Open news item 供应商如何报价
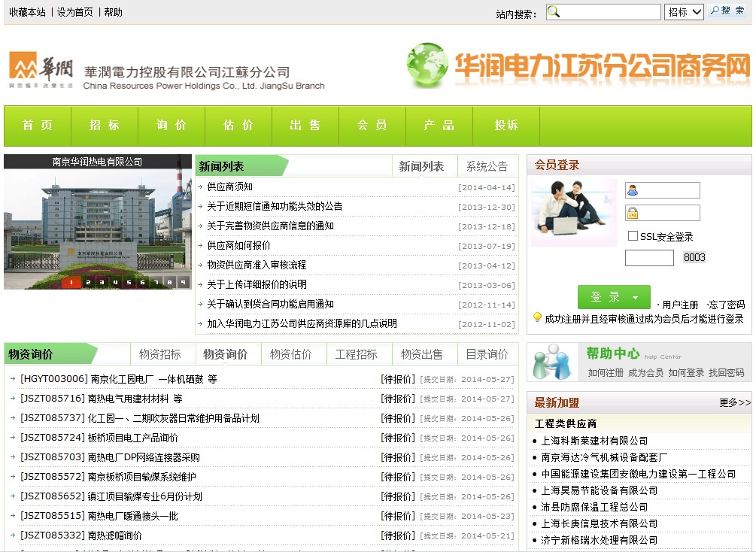The image size is (756, 552). [x=238, y=245]
